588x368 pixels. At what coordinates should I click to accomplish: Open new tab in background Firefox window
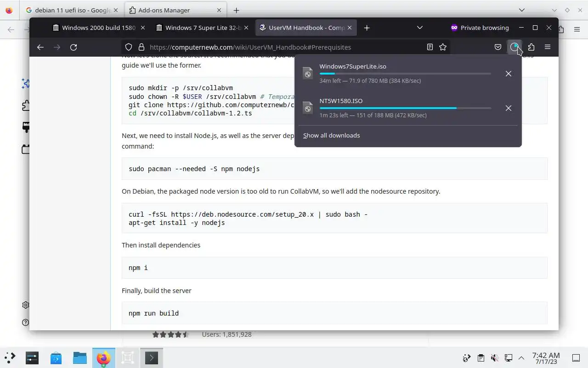pyautogui.click(x=236, y=10)
